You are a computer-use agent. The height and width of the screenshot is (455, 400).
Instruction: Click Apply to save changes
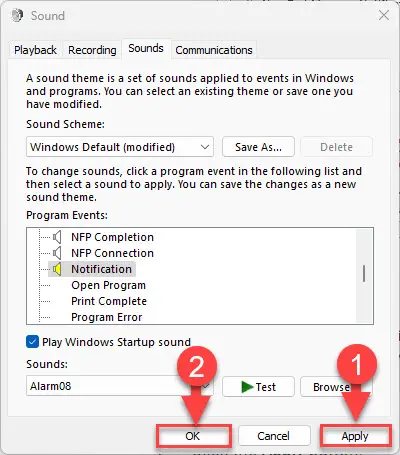[x=355, y=436]
